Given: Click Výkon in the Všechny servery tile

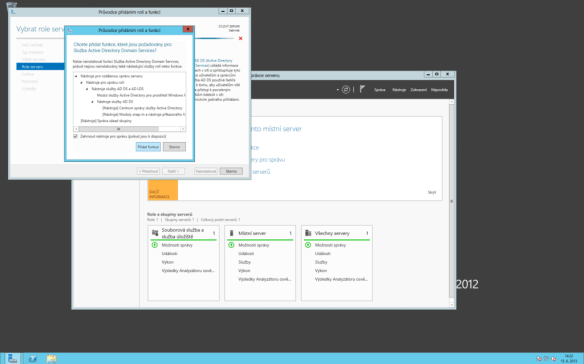Looking at the screenshot, I should coord(321,271).
